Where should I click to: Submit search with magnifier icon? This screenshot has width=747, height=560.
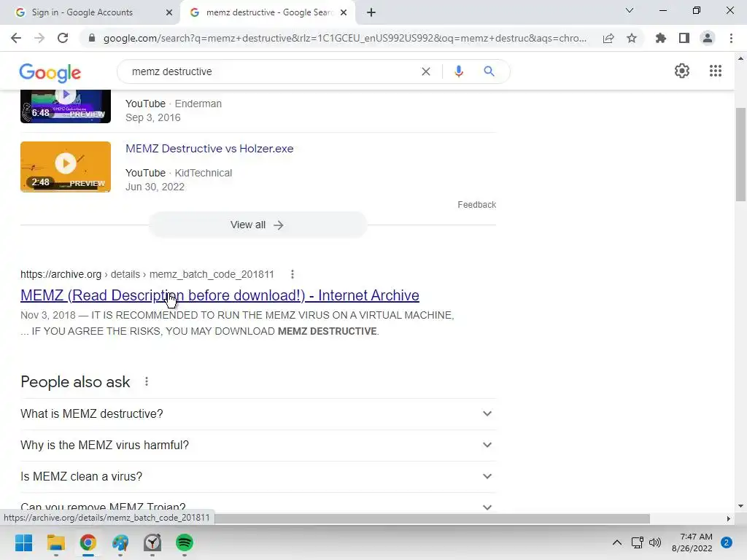pyautogui.click(x=489, y=71)
